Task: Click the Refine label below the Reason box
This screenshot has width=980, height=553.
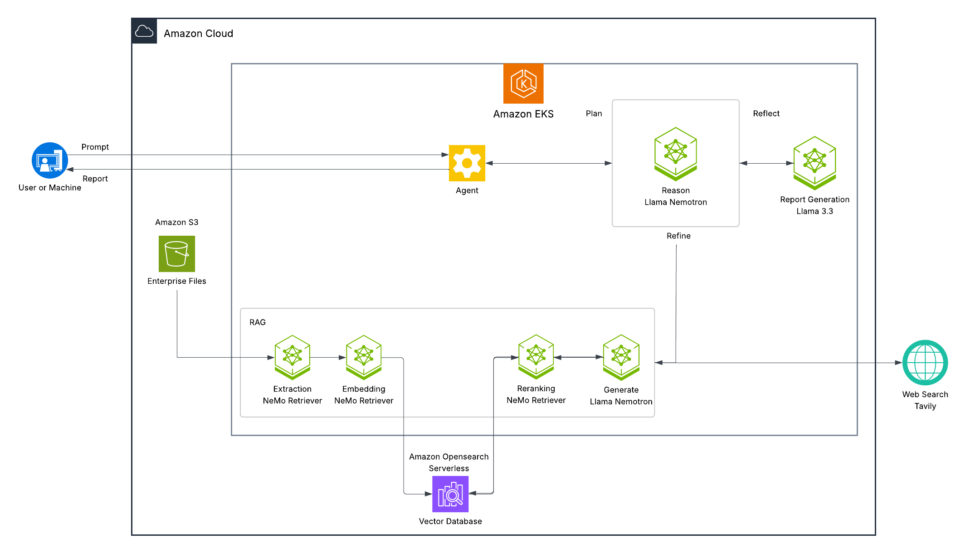Action: tap(678, 236)
